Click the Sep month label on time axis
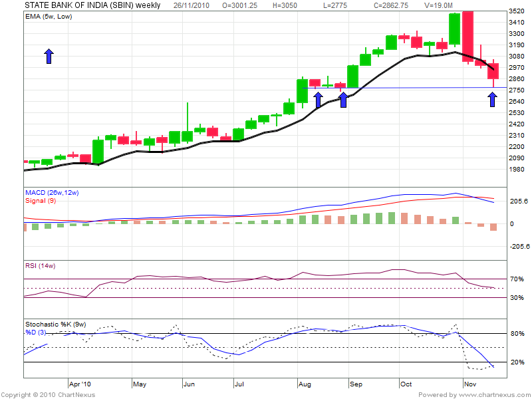 356,384
